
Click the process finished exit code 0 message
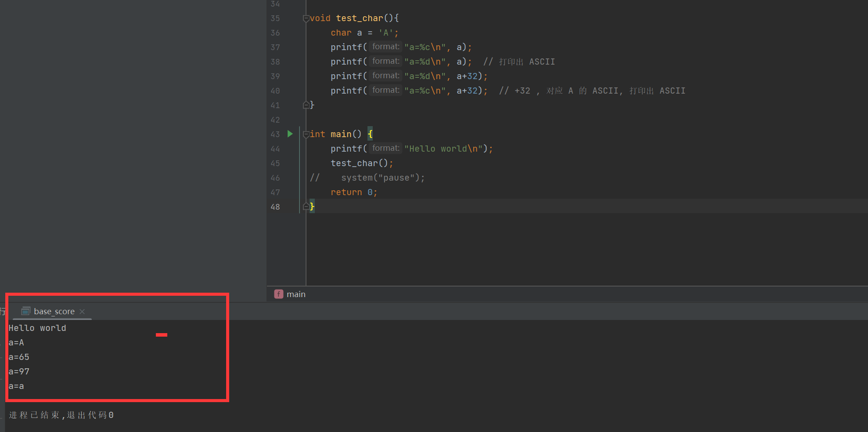[x=61, y=415]
